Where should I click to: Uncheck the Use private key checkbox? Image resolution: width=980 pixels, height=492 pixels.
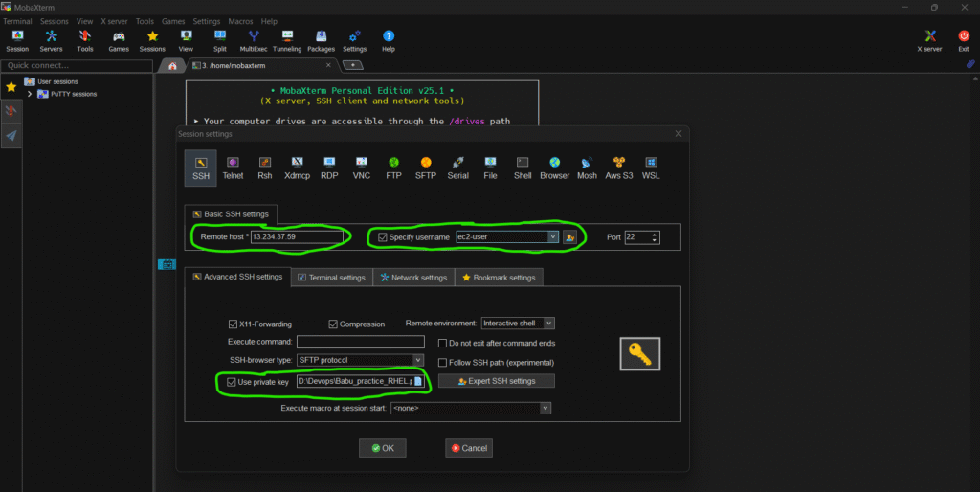coord(232,382)
